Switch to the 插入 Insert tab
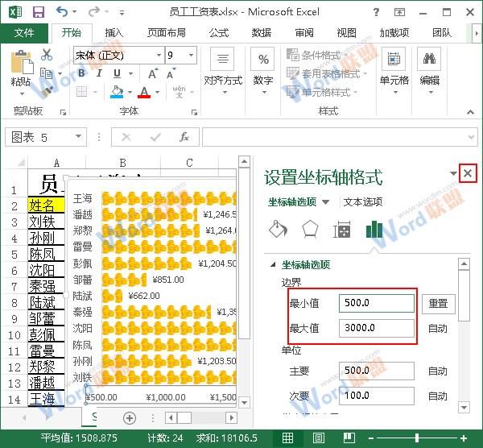Image resolution: width=483 pixels, height=448 pixels. (114, 33)
